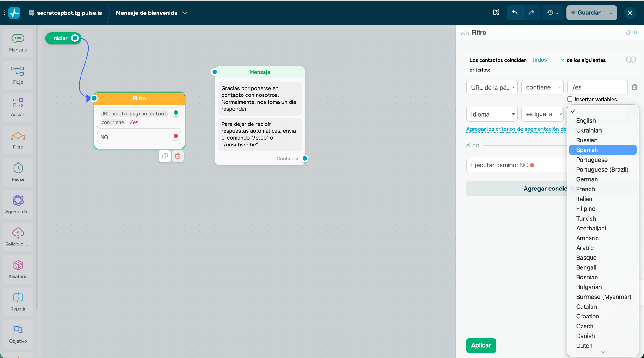The image size is (644, 358).
Task: Add an Acción block from sidebar
Action: click(x=18, y=108)
